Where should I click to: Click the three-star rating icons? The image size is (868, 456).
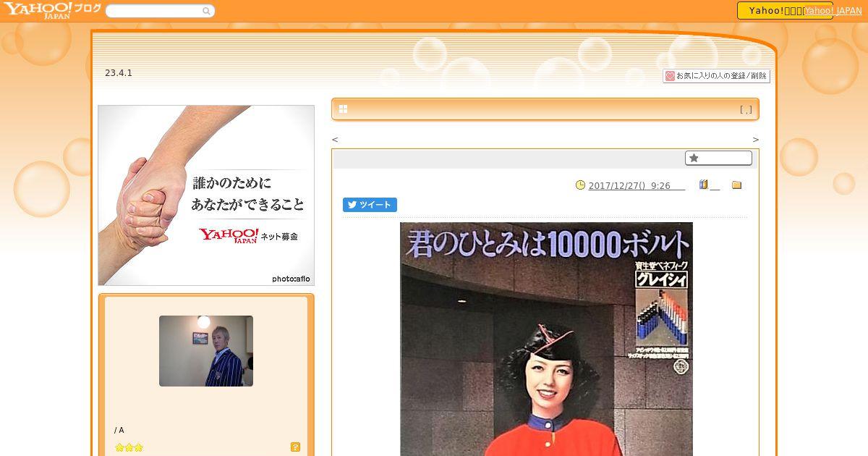[129, 447]
